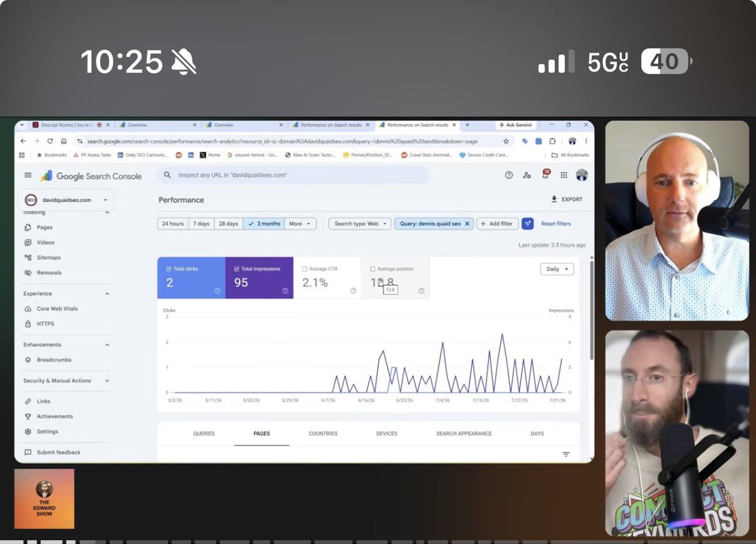The width and height of the screenshot is (756, 544).
Task: Switch to the SEARCH APPEARANCE tab
Action: coord(464,434)
